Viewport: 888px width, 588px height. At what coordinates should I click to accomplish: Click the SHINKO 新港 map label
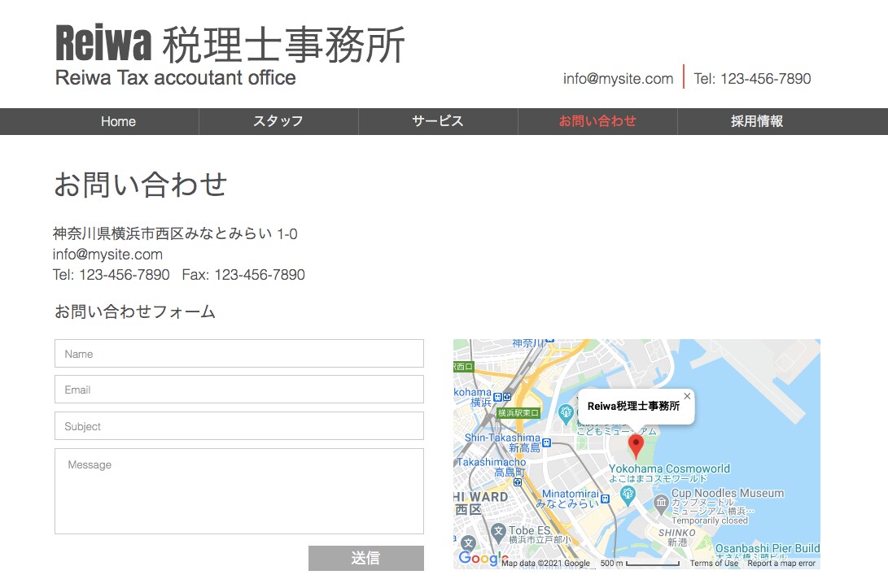[676, 537]
